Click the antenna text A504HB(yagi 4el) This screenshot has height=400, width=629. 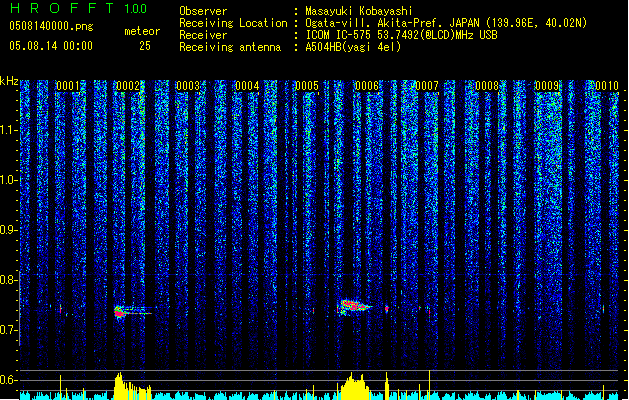[353, 47]
